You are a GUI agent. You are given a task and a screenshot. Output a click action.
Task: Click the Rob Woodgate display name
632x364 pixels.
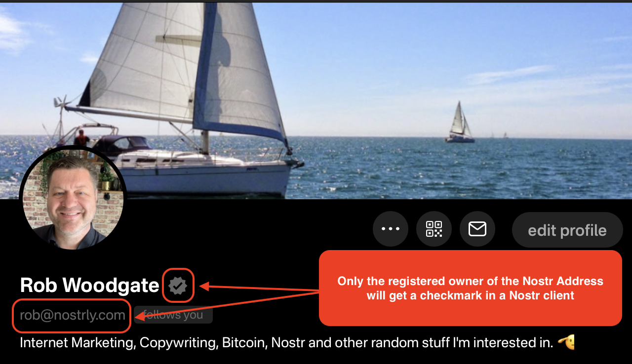point(90,285)
